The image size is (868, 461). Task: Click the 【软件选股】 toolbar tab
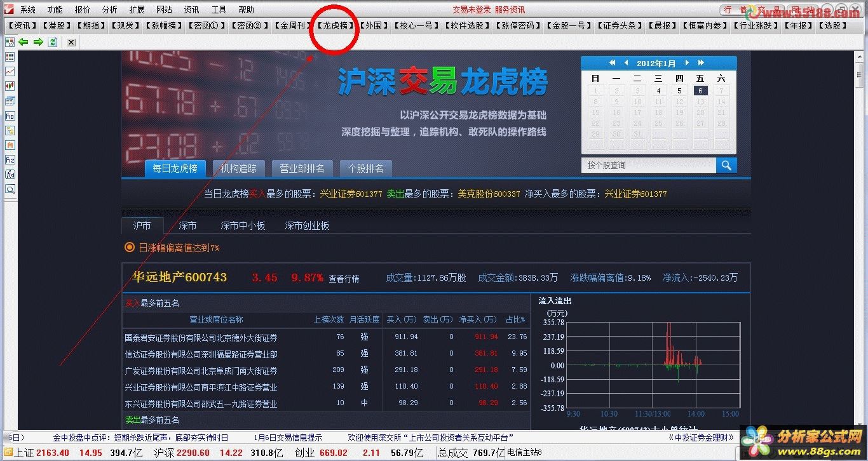click(467, 25)
